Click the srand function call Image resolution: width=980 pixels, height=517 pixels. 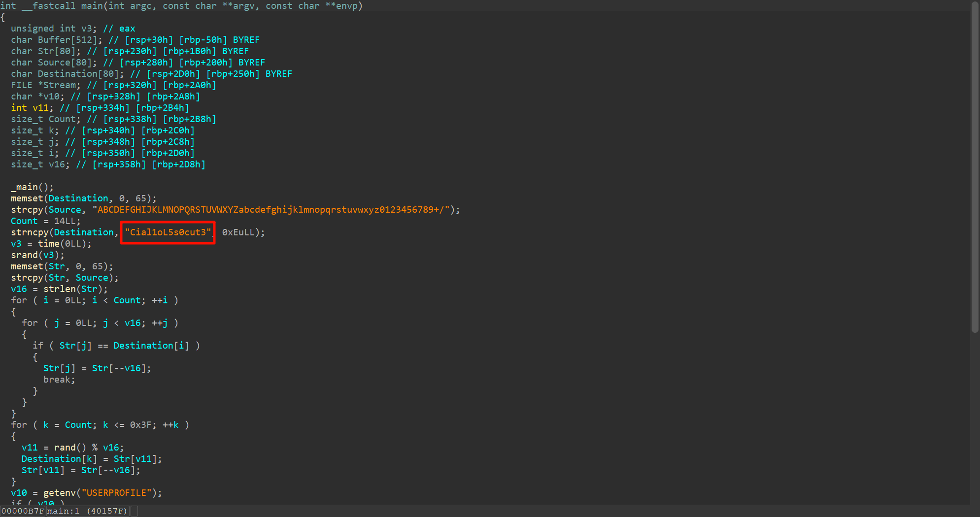tap(24, 255)
